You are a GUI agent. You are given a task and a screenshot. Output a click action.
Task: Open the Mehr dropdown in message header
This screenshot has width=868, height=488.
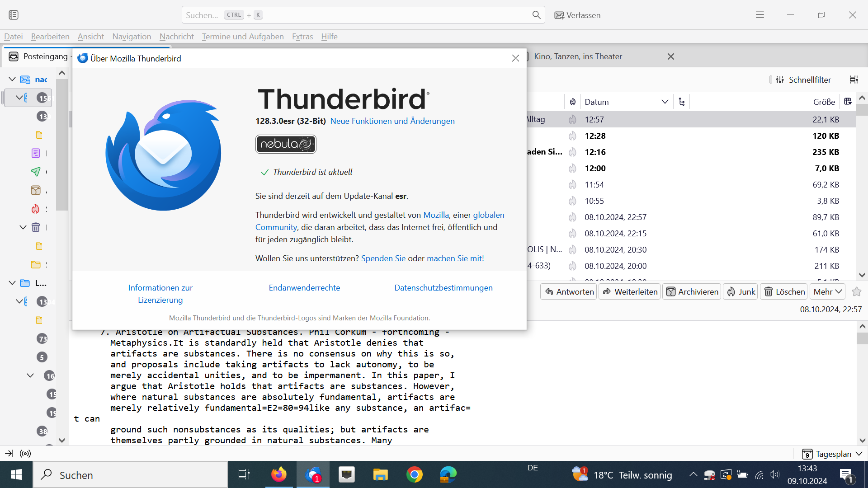827,292
